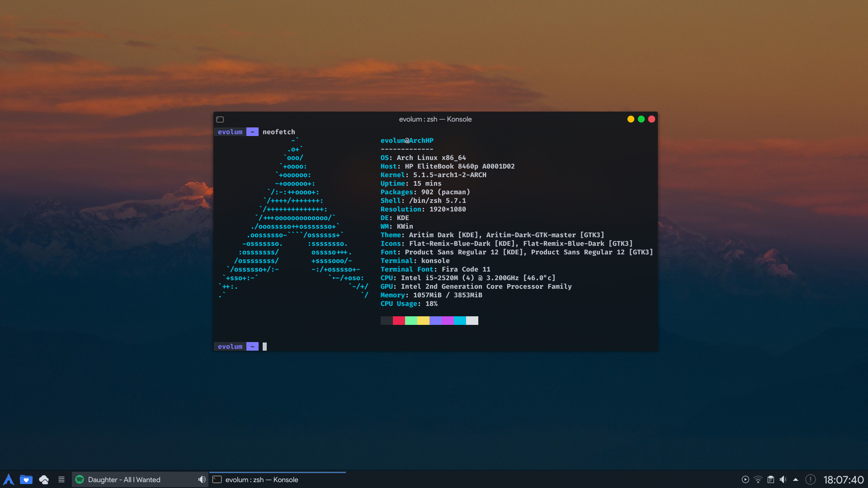Click the red color block in neofetch palette

coord(399,320)
